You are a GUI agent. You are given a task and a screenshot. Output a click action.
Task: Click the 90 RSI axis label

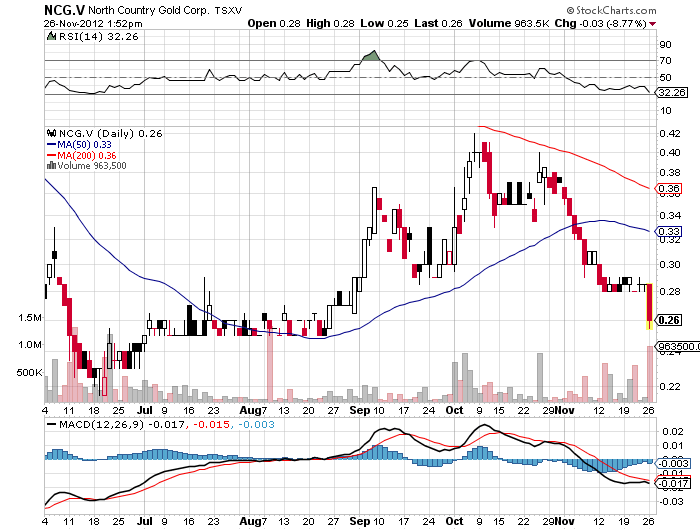tap(665, 44)
